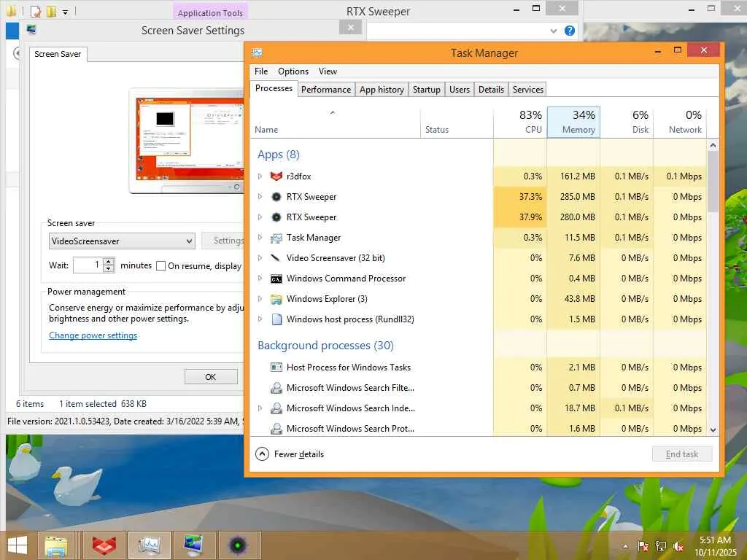The image size is (747, 560).
Task: Sort processes by the Memory column
Action: pos(573,122)
